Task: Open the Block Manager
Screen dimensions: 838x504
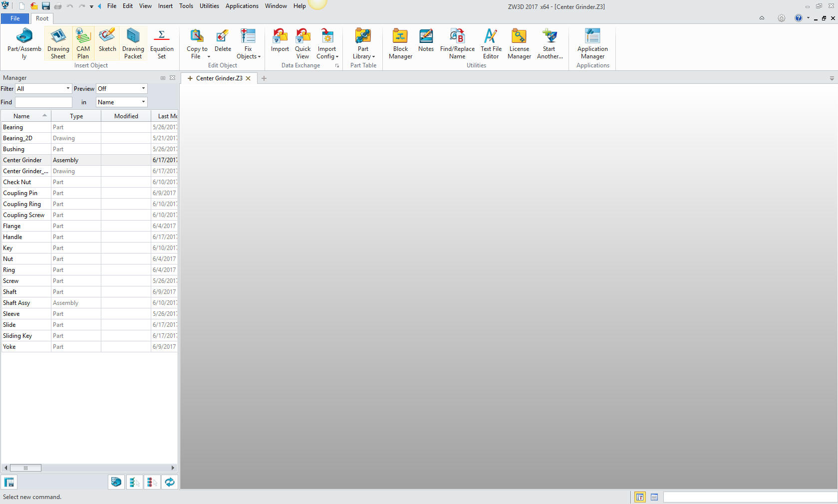Action: (400, 44)
